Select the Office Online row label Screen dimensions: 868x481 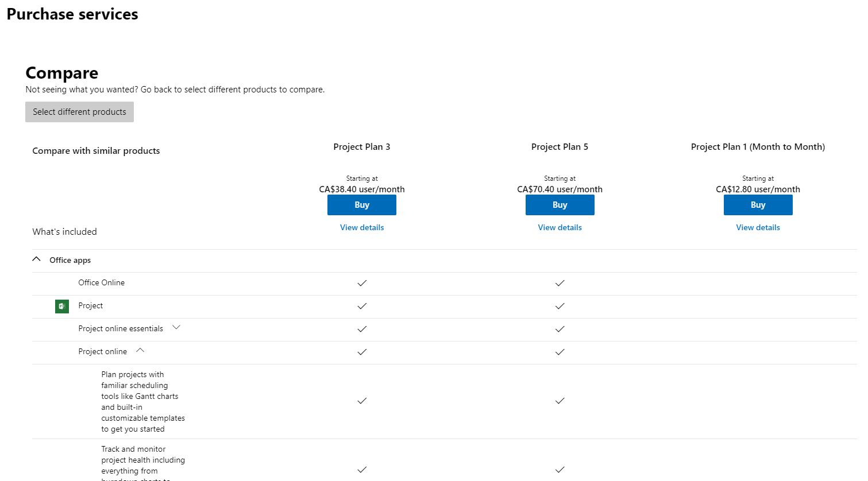tap(102, 282)
